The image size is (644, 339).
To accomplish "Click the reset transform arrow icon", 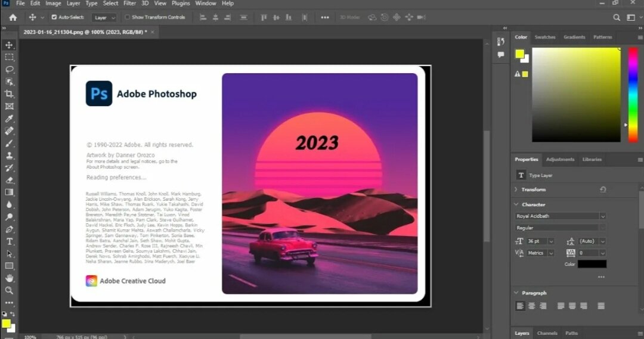I will (603, 189).
